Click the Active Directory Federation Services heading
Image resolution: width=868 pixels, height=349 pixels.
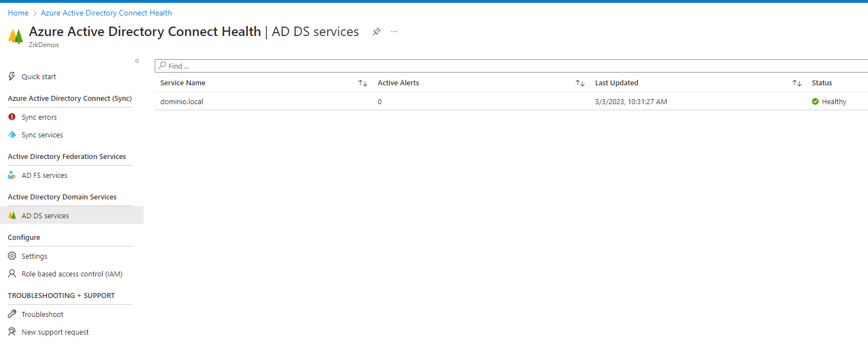point(67,156)
